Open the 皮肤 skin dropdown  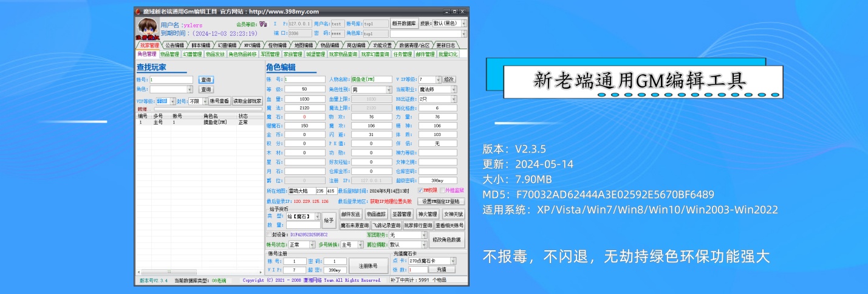point(449,24)
